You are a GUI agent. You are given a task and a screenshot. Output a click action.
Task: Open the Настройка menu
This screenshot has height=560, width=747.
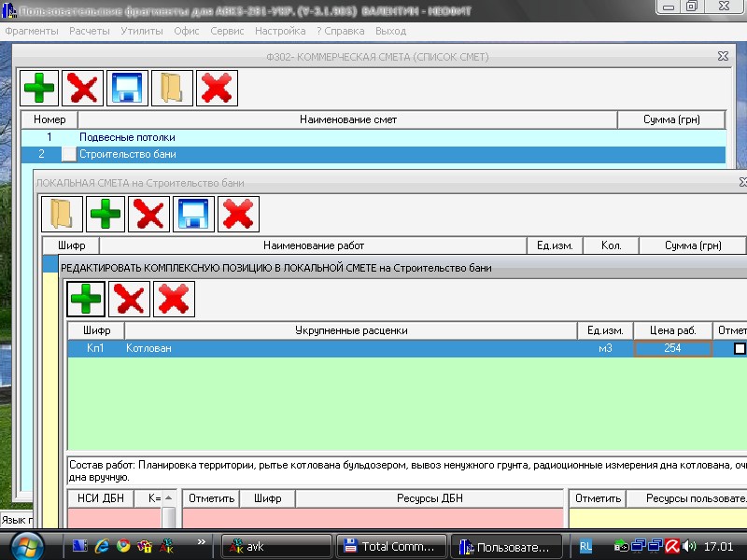coord(280,31)
